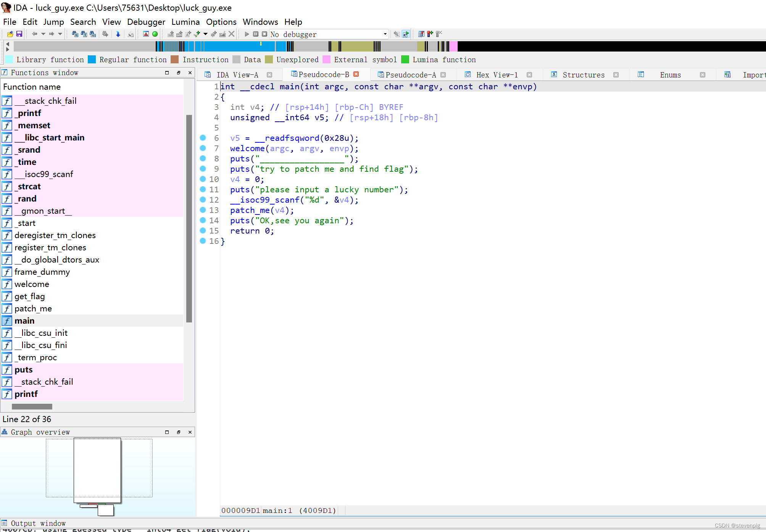Click the green plus add-structure icon
The height and width of the screenshot is (532, 766).
pyautogui.click(x=197, y=34)
